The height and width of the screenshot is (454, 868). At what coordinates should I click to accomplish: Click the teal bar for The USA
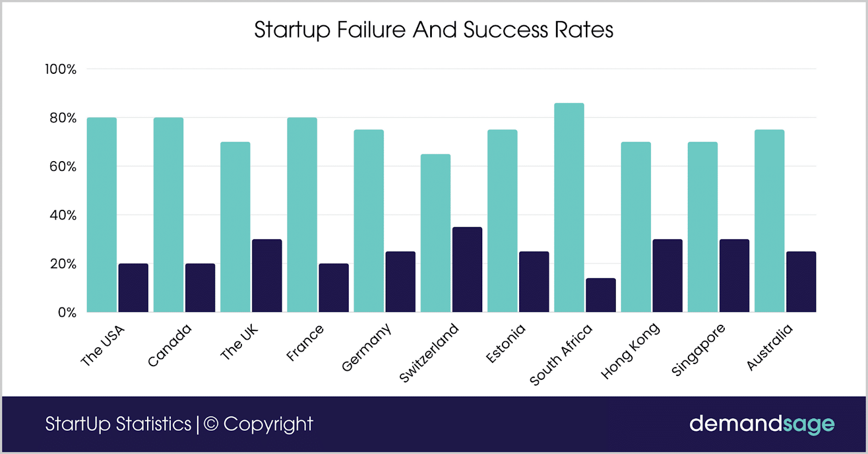pos(101,215)
